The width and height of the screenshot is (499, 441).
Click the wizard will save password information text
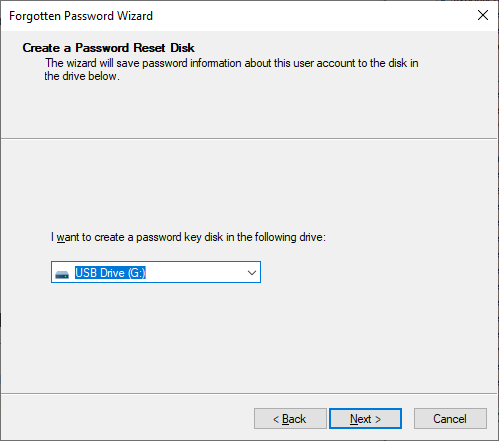coord(232,63)
